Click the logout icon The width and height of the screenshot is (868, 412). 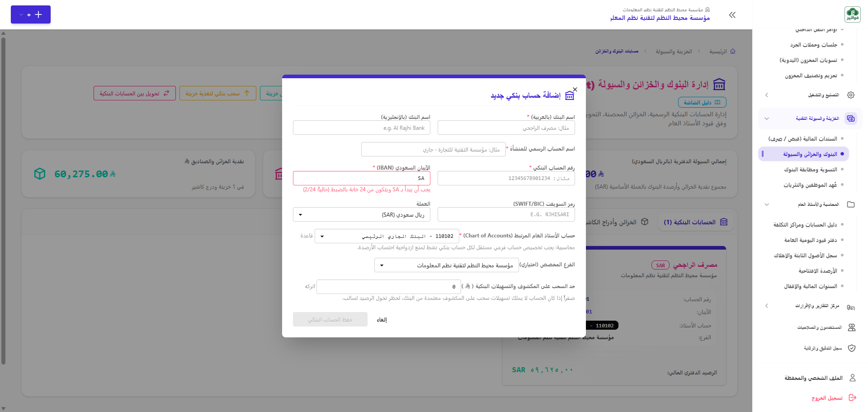pyautogui.click(x=853, y=398)
